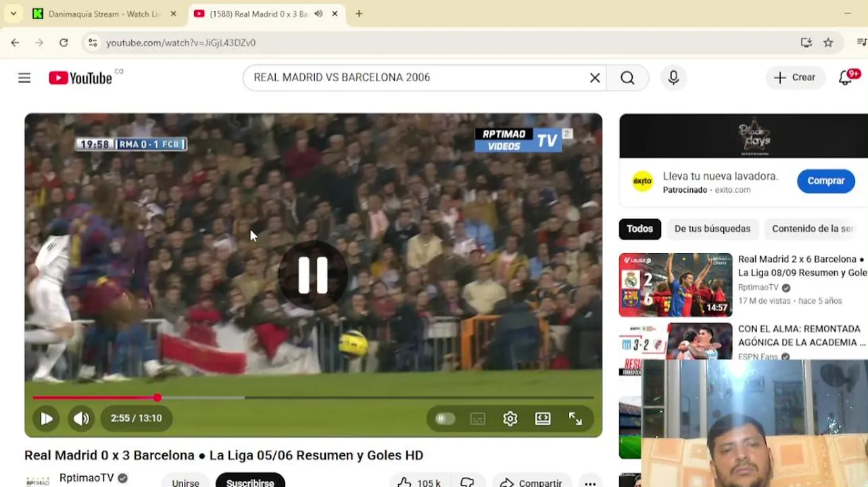Click the Crear button
The height and width of the screenshot is (487, 868).
[796, 78]
